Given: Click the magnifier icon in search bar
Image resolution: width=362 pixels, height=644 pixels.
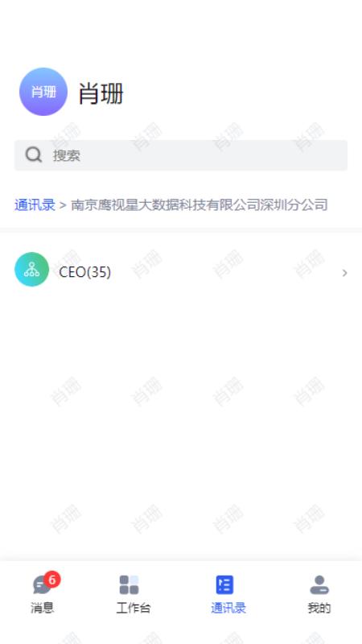Looking at the screenshot, I should click(33, 155).
